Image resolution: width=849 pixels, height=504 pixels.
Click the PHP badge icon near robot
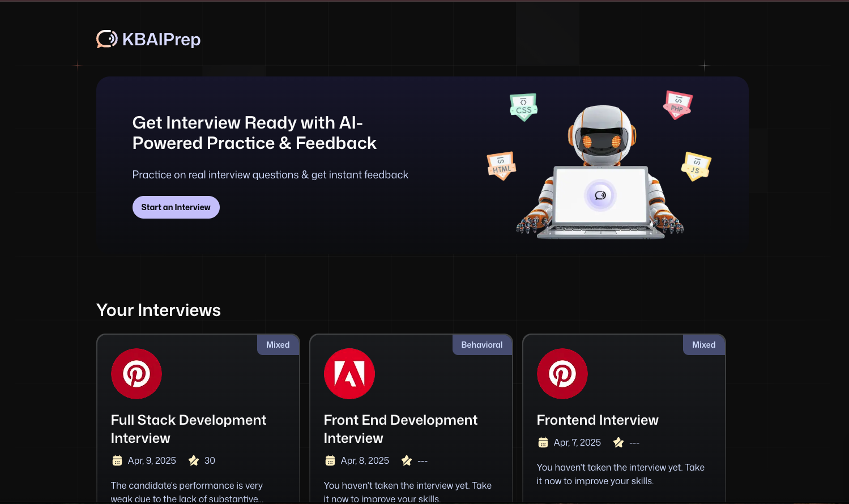click(x=677, y=105)
